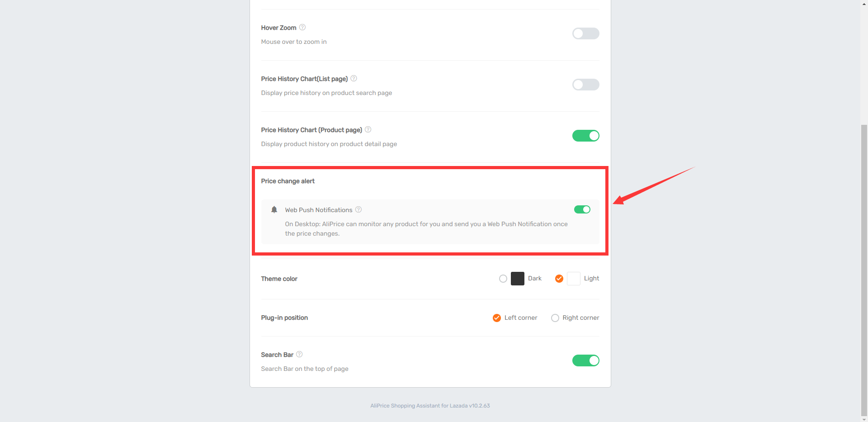
Task: Disable Price History Chart (Product page) toggle
Action: (x=585, y=136)
